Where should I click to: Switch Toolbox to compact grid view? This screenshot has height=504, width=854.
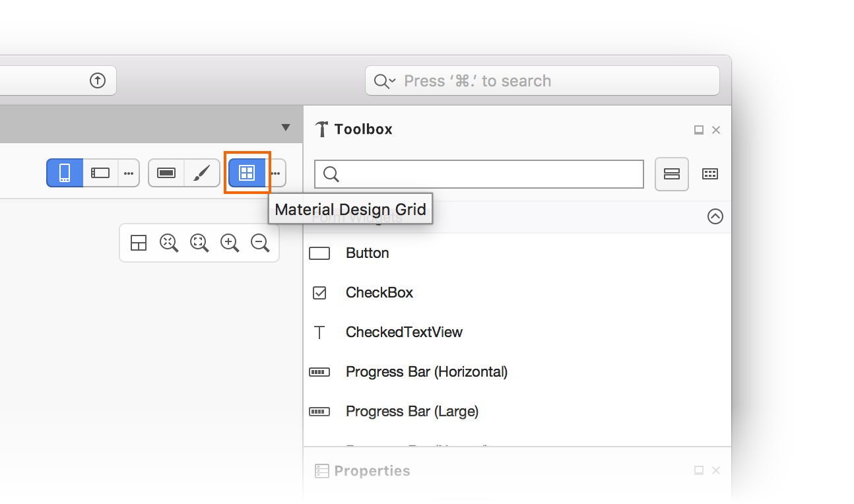(710, 174)
